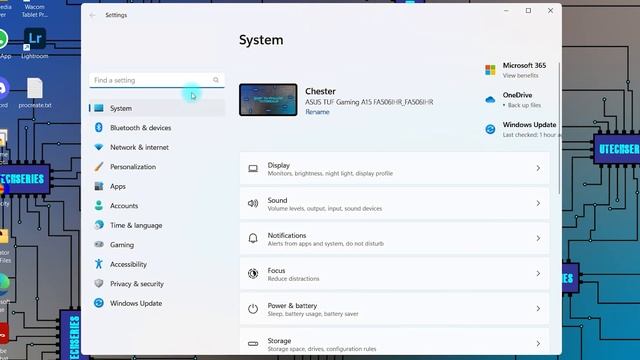Click the Time & language globe icon
The width and height of the screenshot is (640, 360).
pos(99,224)
